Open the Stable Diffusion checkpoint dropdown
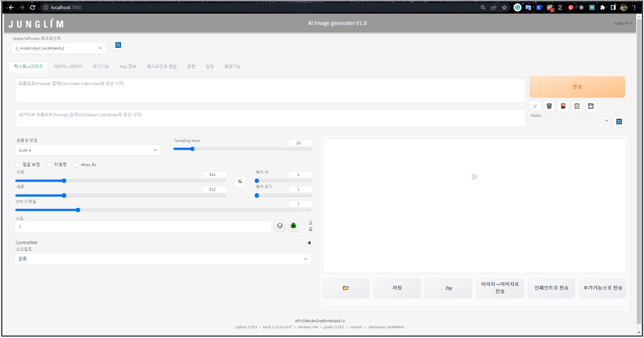 (x=59, y=48)
